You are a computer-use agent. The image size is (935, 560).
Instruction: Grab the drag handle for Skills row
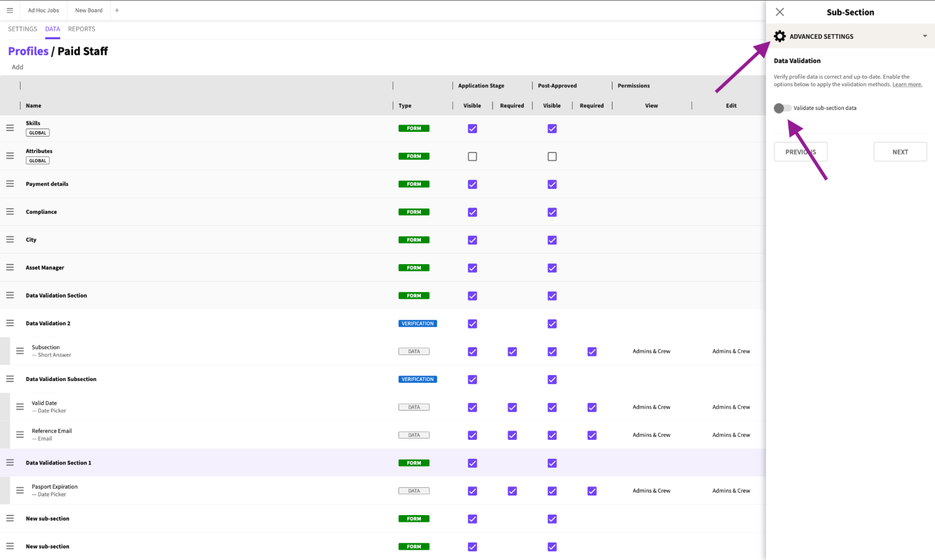coord(10,128)
